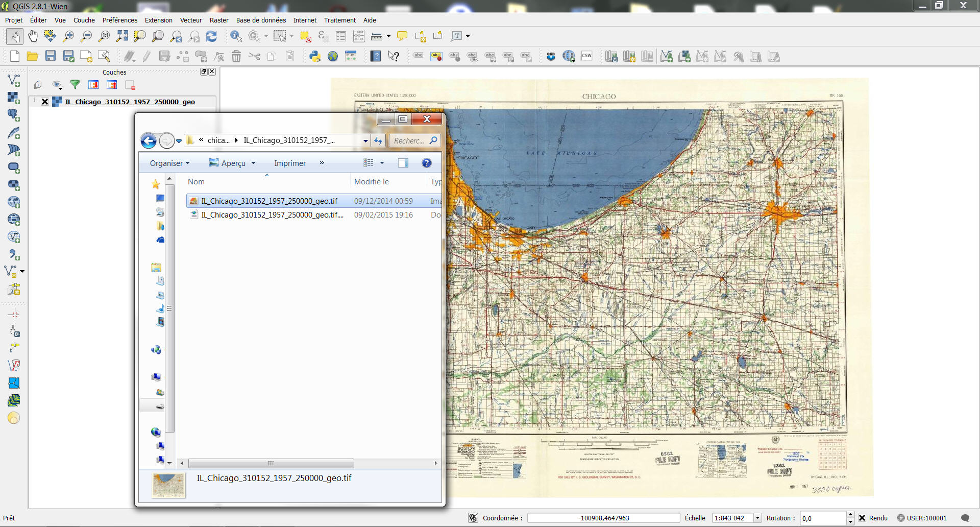Open the measure tool dropdown arrow

tap(388, 36)
